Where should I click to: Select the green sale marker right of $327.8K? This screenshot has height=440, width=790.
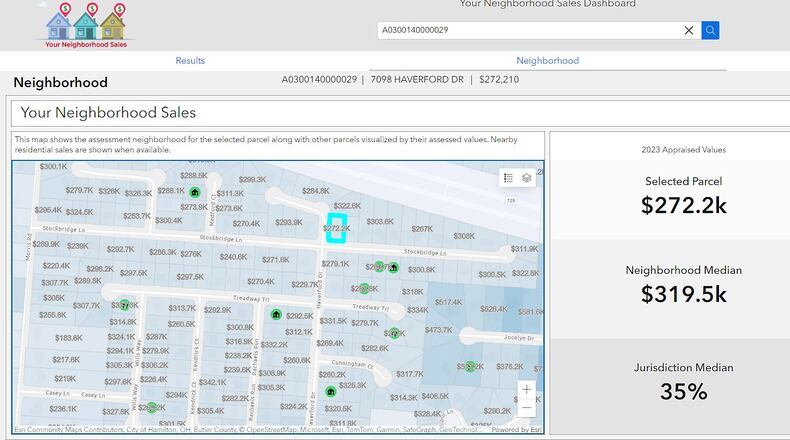(x=151, y=408)
